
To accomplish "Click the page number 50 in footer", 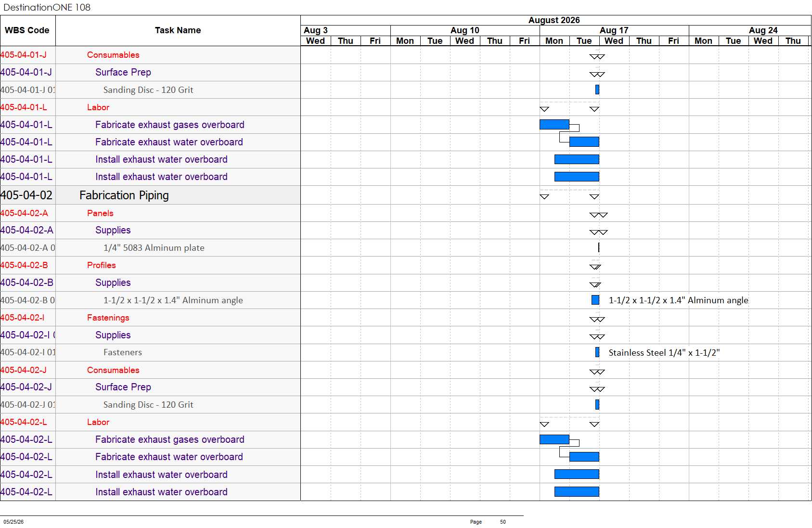I will (x=503, y=522).
